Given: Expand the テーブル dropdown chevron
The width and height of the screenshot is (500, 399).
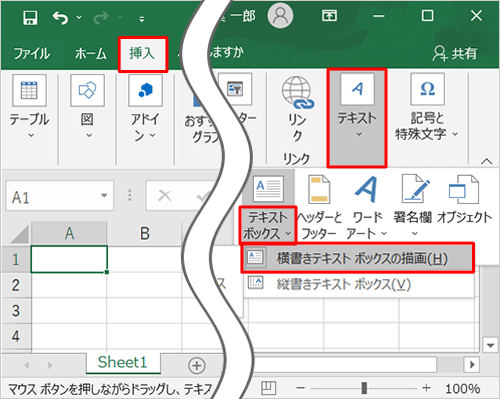Looking at the screenshot, I should click(x=31, y=135).
